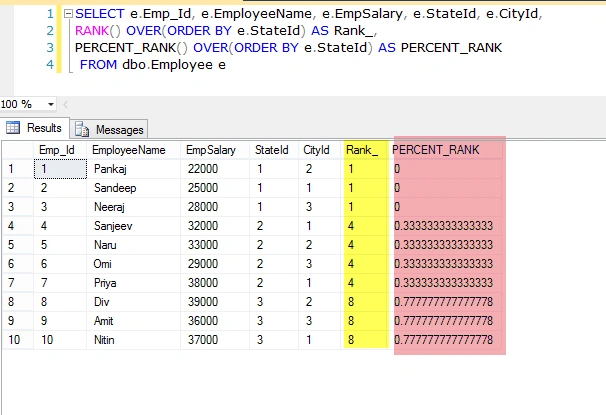This screenshot has width=606, height=415.
Task: Click the Sanjeev name cell
Action: (x=133, y=226)
